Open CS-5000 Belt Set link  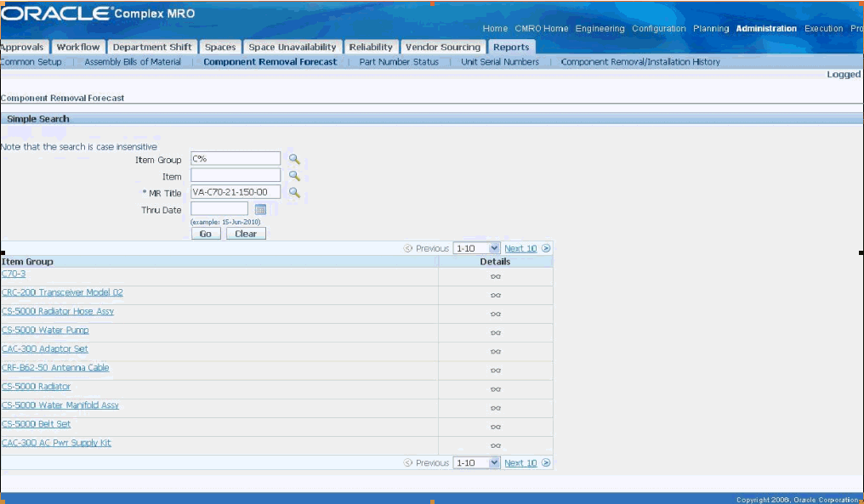[x=36, y=423]
